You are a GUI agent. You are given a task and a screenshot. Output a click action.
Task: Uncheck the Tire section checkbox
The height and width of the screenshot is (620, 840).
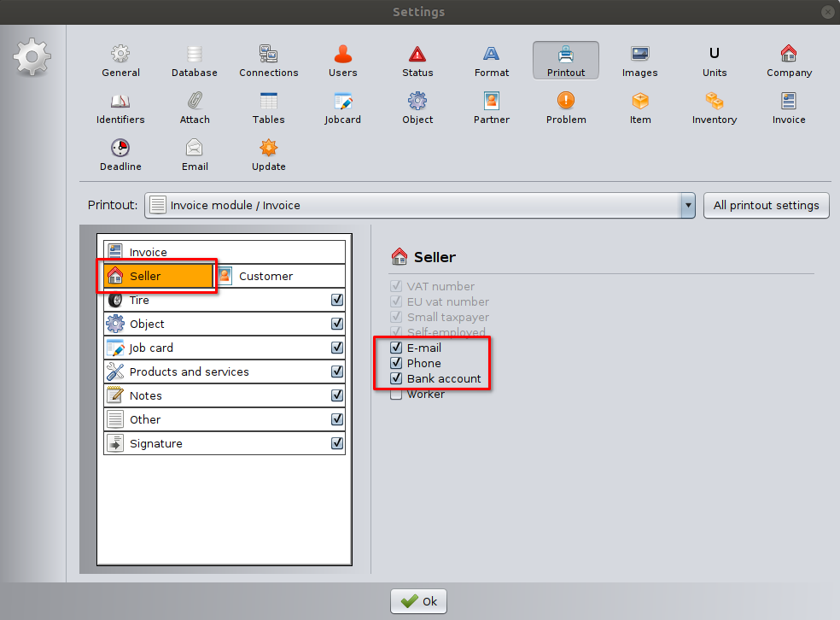337,300
